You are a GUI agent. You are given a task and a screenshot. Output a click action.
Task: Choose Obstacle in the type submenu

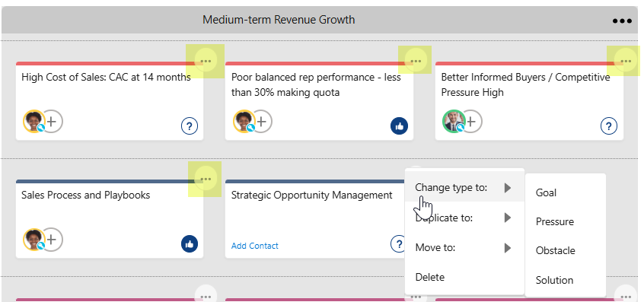[x=555, y=251]
